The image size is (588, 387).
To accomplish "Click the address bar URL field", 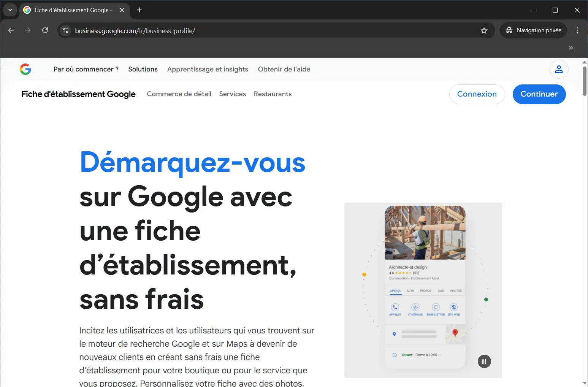I will click(274, 30).
